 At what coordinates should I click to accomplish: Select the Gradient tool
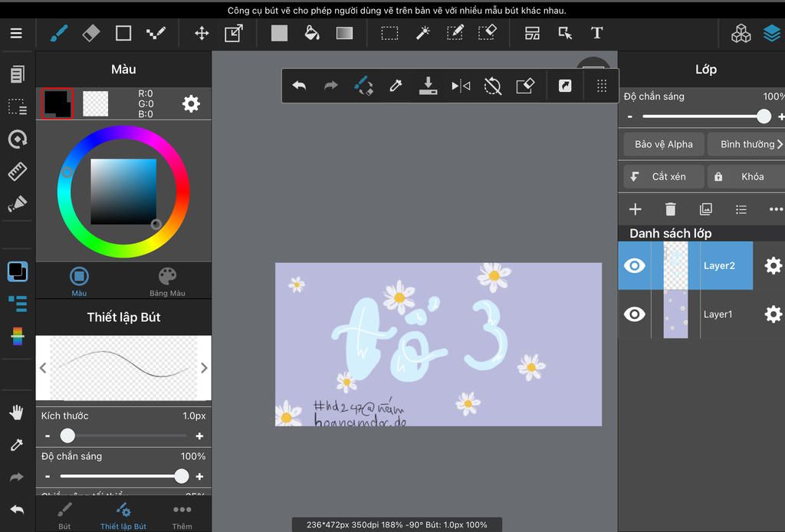click(x=344, y=33)
